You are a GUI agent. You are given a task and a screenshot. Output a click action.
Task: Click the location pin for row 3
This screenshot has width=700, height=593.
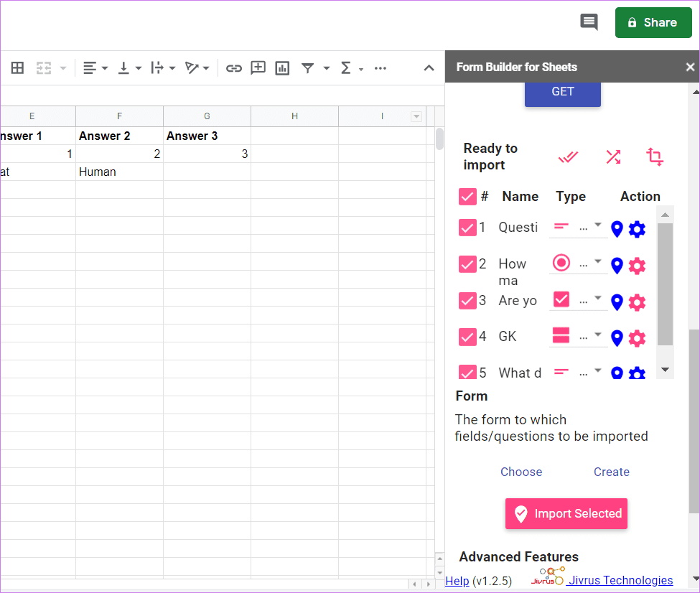(x=617, y=302)
